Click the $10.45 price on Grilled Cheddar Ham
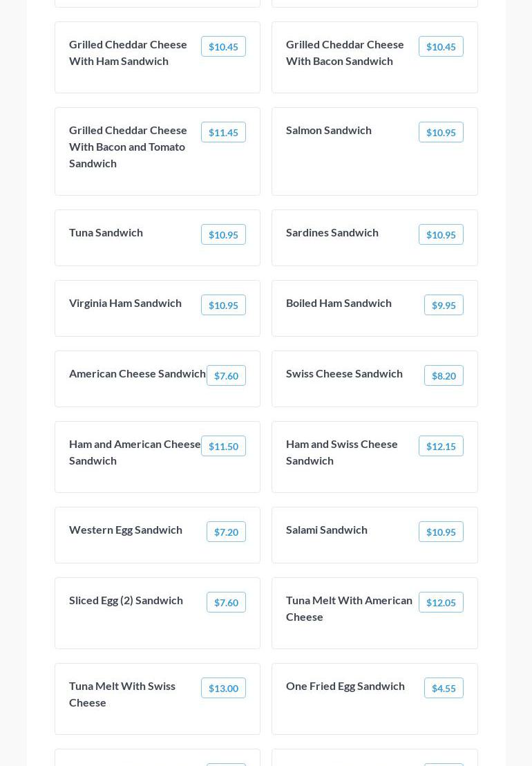 tap(223, 46)
